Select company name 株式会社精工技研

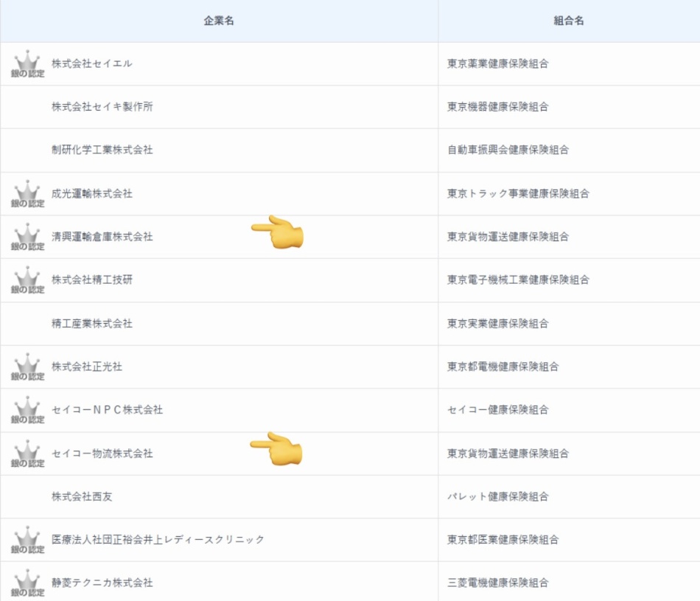click(92, 279)
